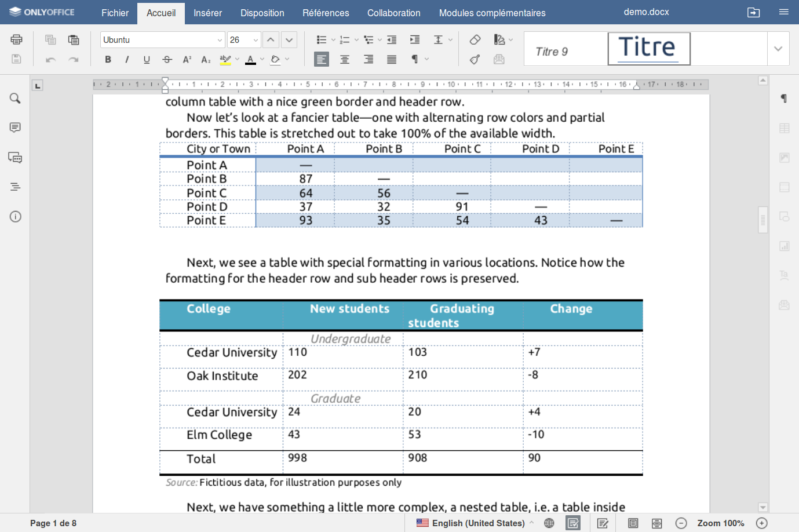Click the Spell checking icon in the status bar
799x532 pixels.
click(x=573, y=523)
